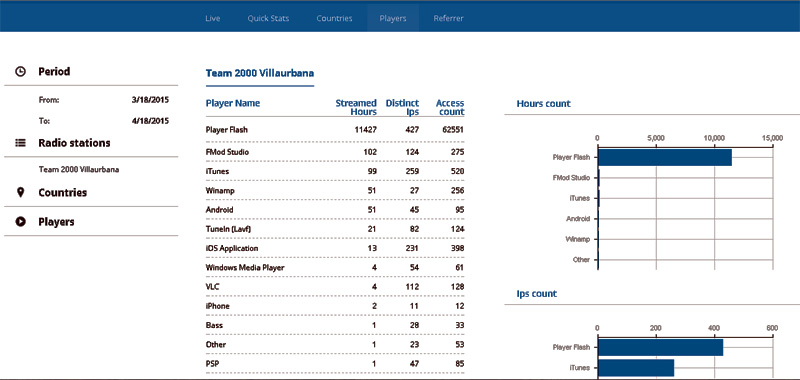Click the play icon beside Players

(x=20, y=222)
